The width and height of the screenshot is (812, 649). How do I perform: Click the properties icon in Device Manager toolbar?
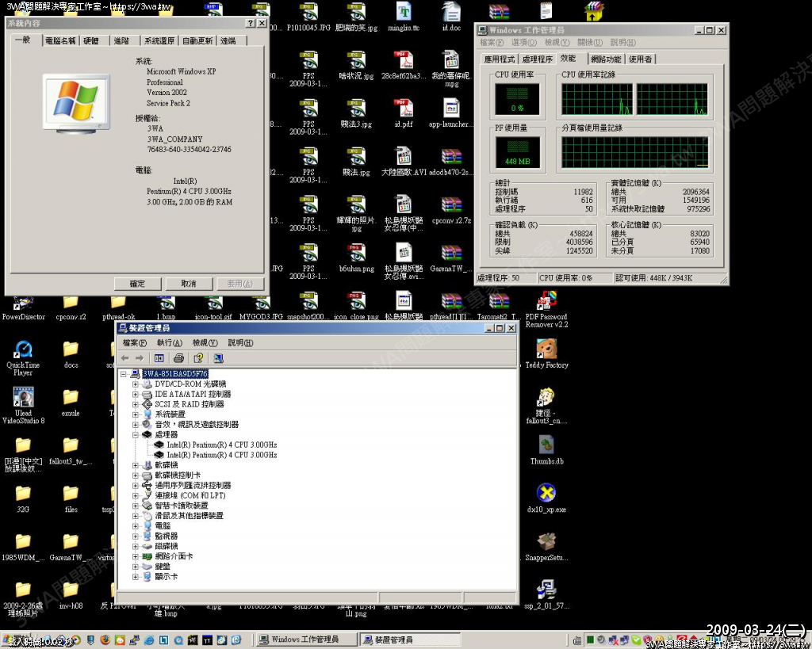[x=159, y=358]
